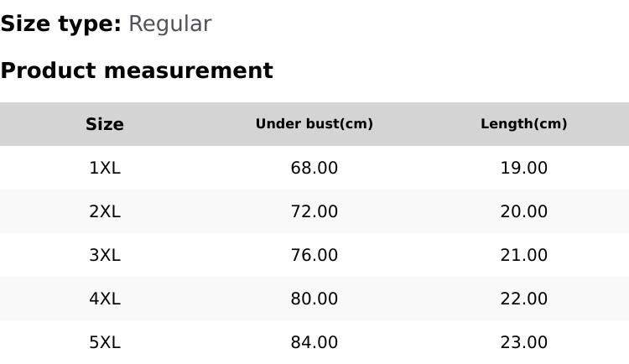Click the Length(cm) column header
The width and height of the screenshot is (629, 364).
[x=524, y=124]
